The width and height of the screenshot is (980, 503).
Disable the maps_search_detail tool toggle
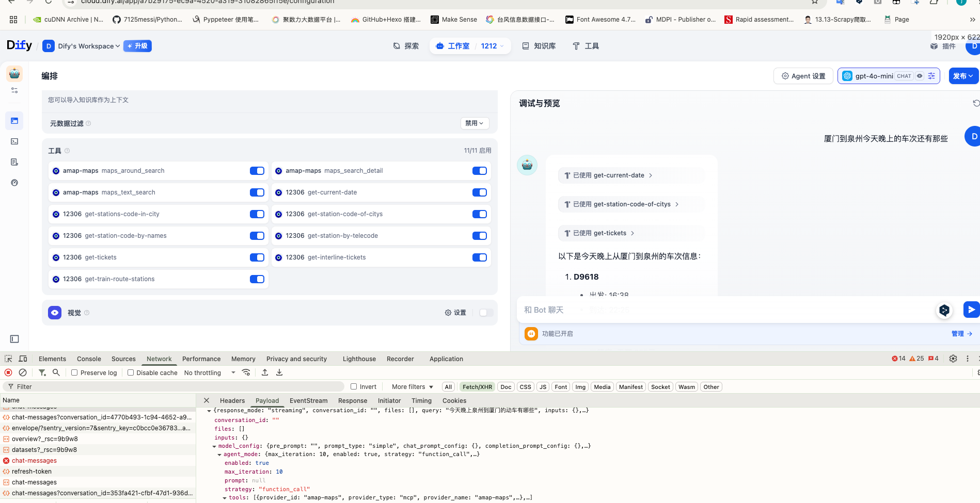(480, 171)
